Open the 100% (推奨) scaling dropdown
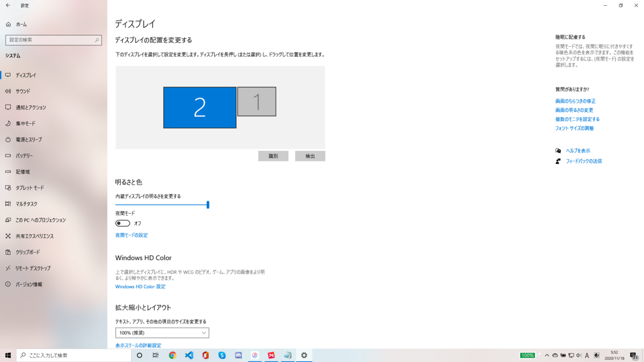Screen dimensions: 644x362 tap(162, 333)
